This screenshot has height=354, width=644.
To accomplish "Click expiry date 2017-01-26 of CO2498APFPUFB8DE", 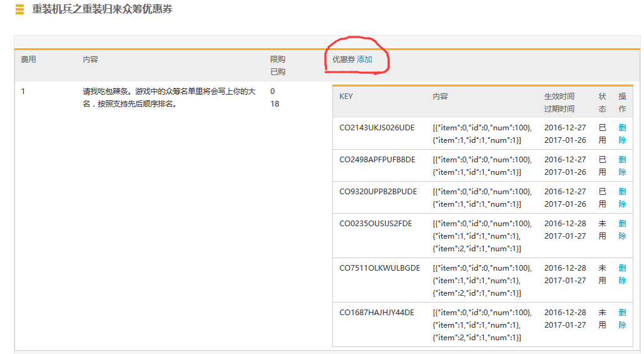I will (x=565, y=172).
